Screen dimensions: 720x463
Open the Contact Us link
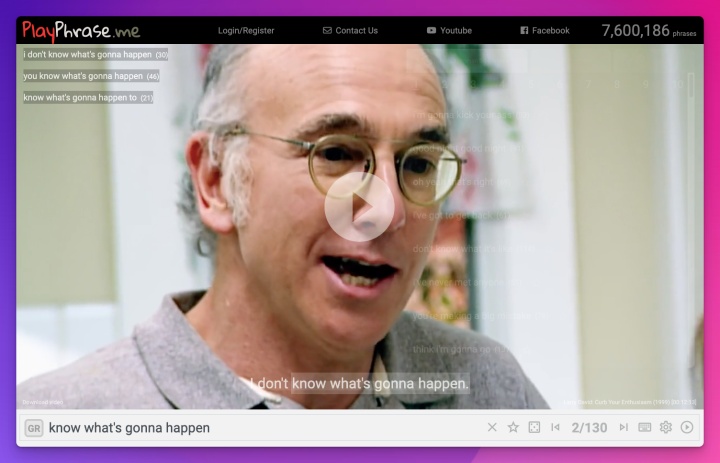350,31
